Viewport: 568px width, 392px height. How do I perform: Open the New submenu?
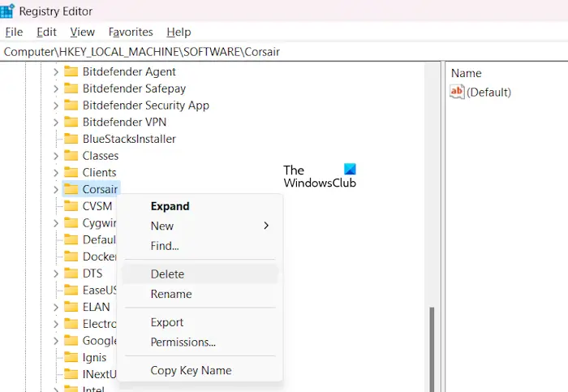[x=200, y=226]
